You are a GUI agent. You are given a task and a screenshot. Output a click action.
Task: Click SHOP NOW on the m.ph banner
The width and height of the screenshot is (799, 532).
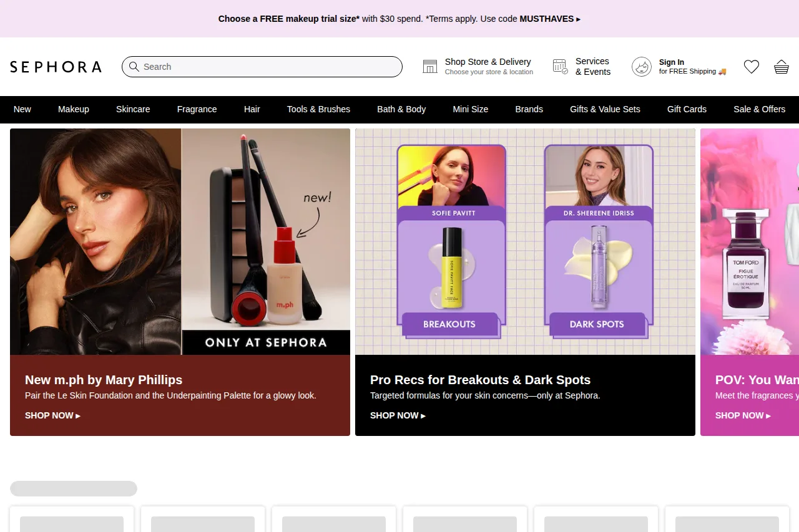tap(52, 415)
